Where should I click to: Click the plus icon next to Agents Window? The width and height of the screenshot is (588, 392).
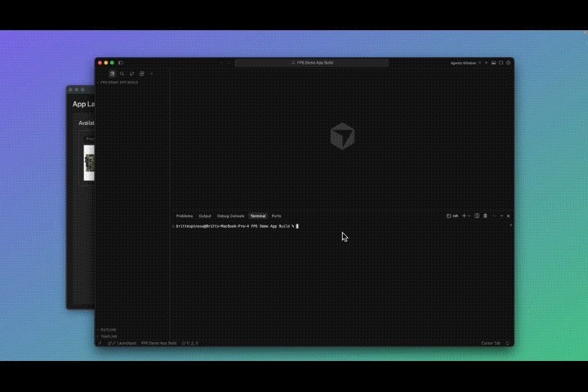[x=487, y=63]
